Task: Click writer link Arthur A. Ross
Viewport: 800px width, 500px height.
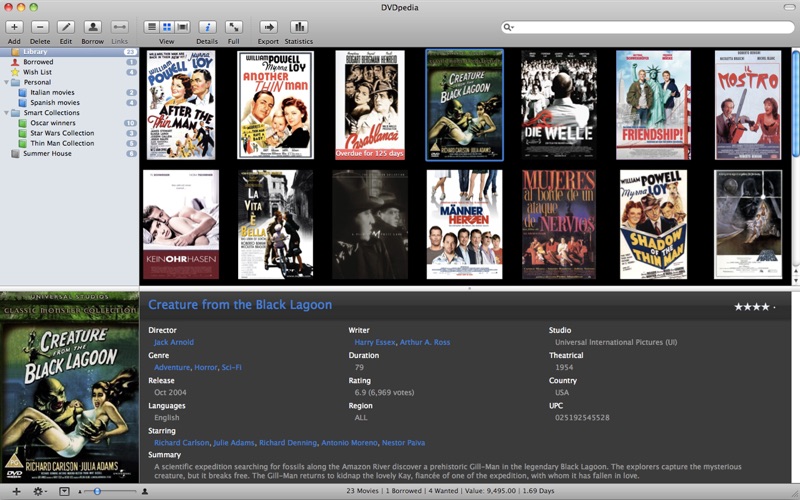Action: 424,342
